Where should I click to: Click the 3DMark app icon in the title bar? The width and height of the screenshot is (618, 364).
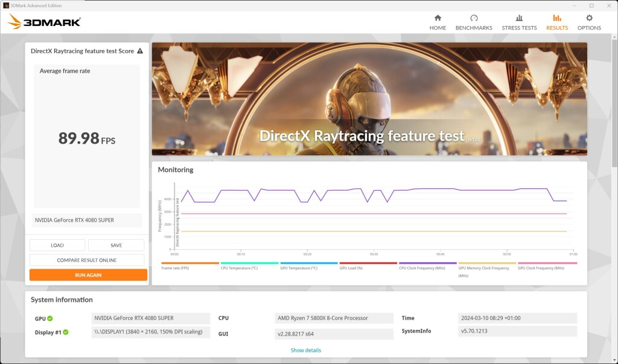[6, 5]
